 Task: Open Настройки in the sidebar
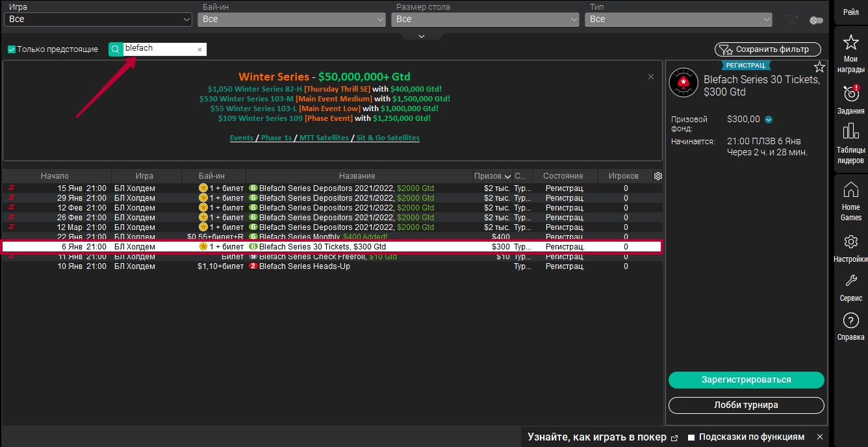pos(850,249)
